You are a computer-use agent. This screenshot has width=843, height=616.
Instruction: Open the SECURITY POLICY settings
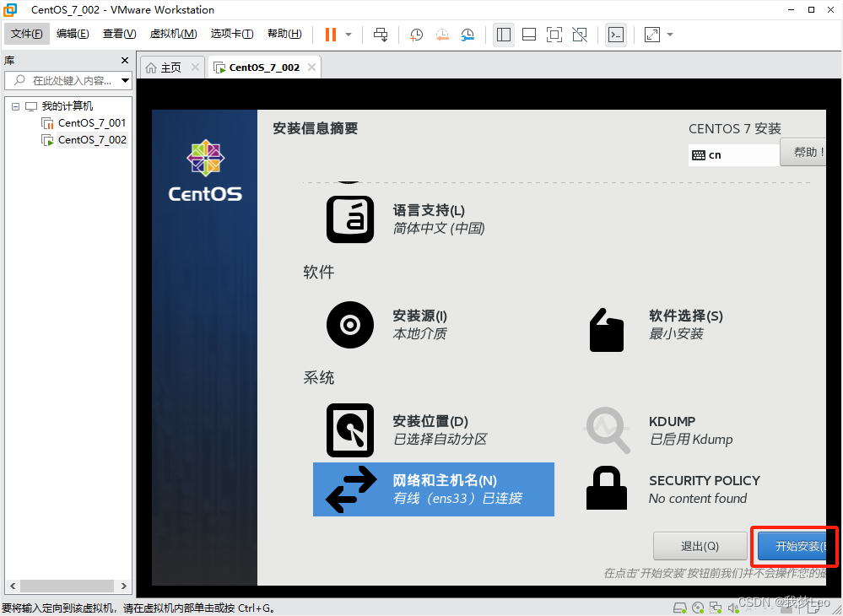tap(673, 489)
